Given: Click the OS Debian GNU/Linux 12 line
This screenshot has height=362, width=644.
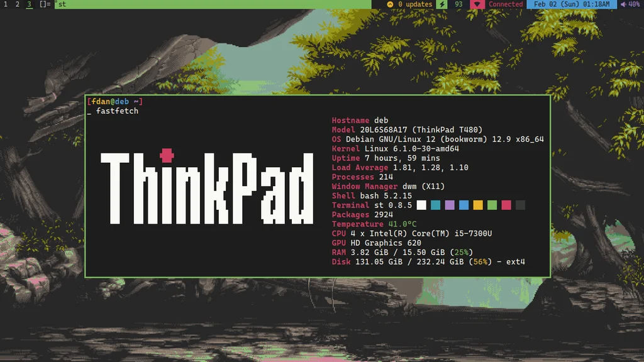Looking at the screenshot, I should click(x=438, y=139).
